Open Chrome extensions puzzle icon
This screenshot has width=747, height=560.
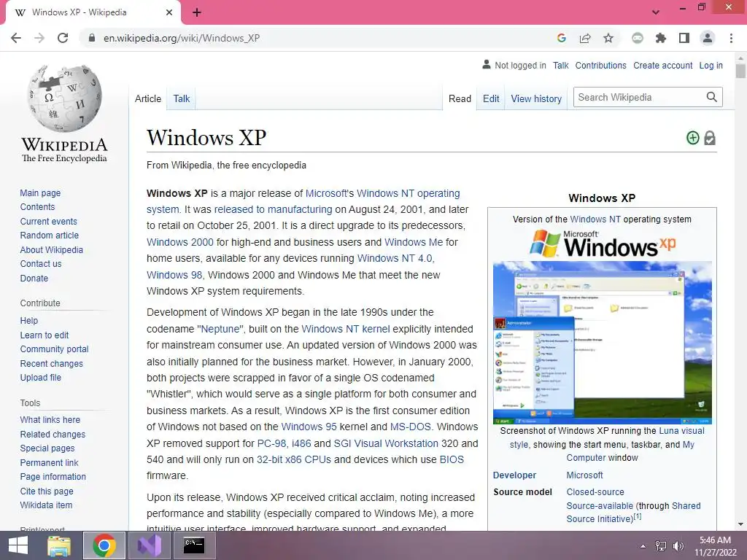[661, 38]
